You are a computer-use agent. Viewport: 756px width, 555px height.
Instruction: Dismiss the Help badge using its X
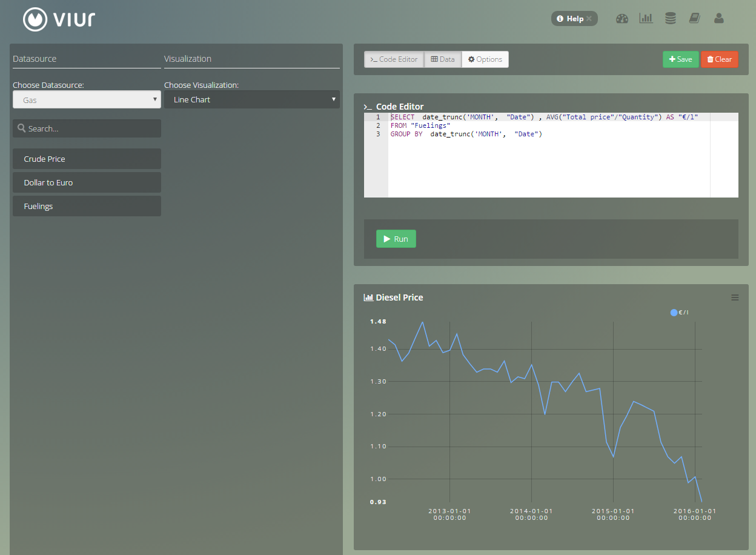[x=589, y=19]
